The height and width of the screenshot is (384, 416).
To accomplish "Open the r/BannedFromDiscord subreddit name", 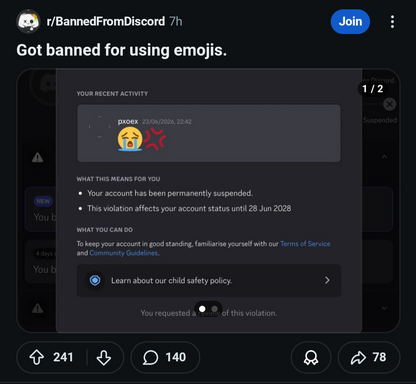I will click(x=106, y=21).
